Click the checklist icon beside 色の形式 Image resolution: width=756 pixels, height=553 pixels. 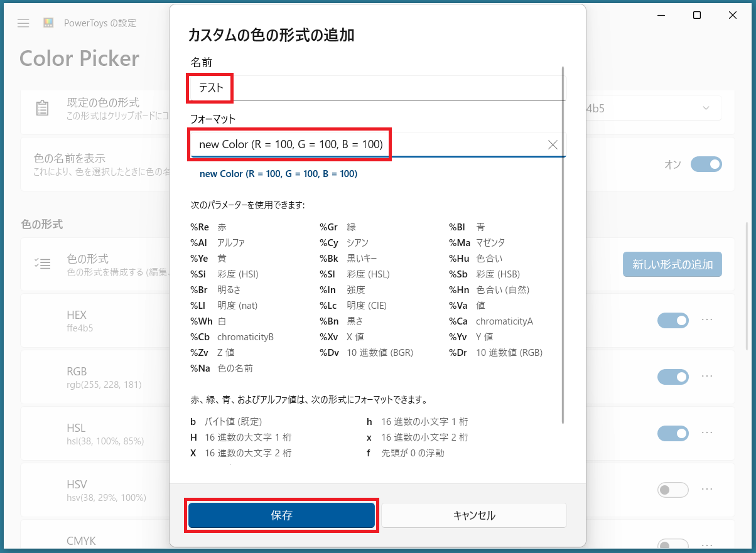43,264
